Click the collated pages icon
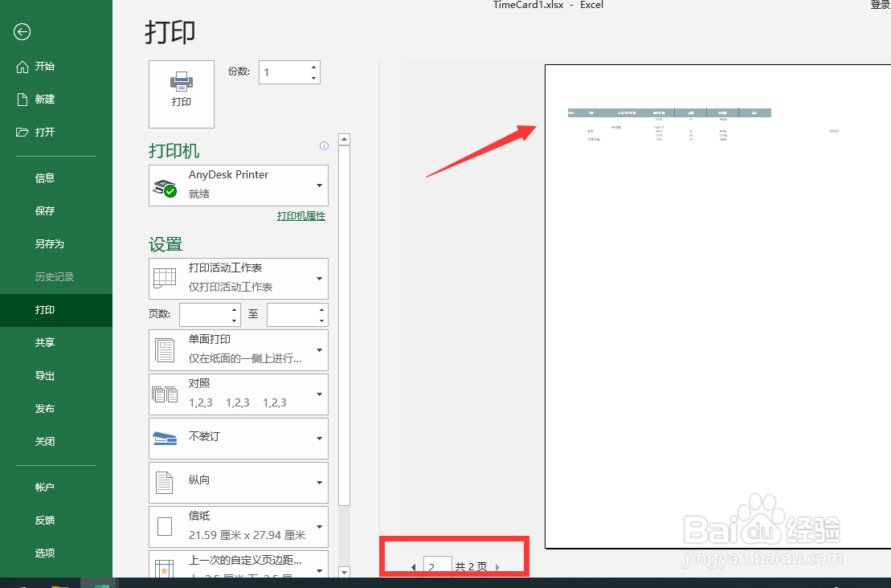 [x=165, y=394]
